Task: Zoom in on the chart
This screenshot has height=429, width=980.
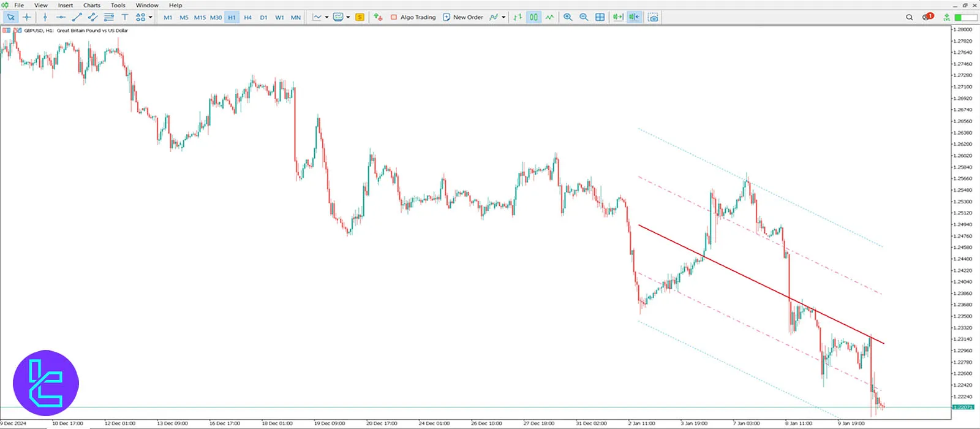Action: (x=568, y=17)
